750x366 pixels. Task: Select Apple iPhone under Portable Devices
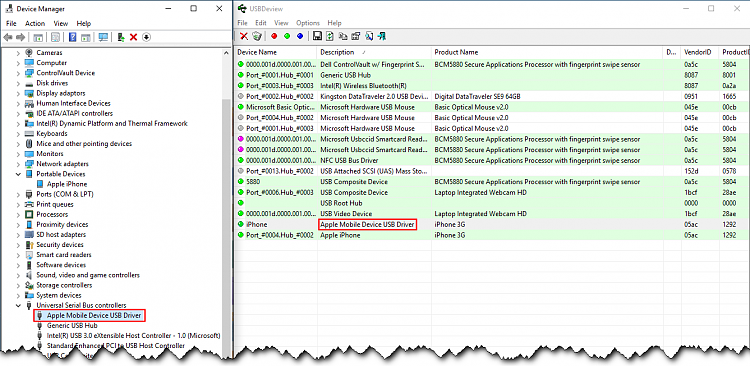pos(66,184)
